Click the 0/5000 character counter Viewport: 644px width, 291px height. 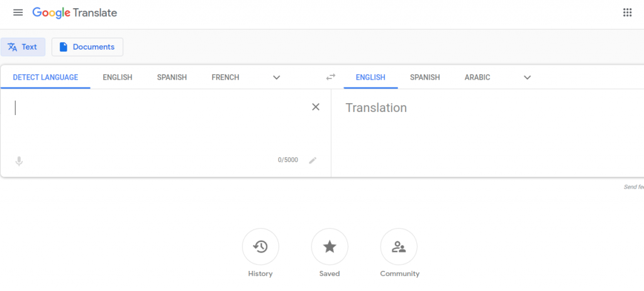click(288, 160)
